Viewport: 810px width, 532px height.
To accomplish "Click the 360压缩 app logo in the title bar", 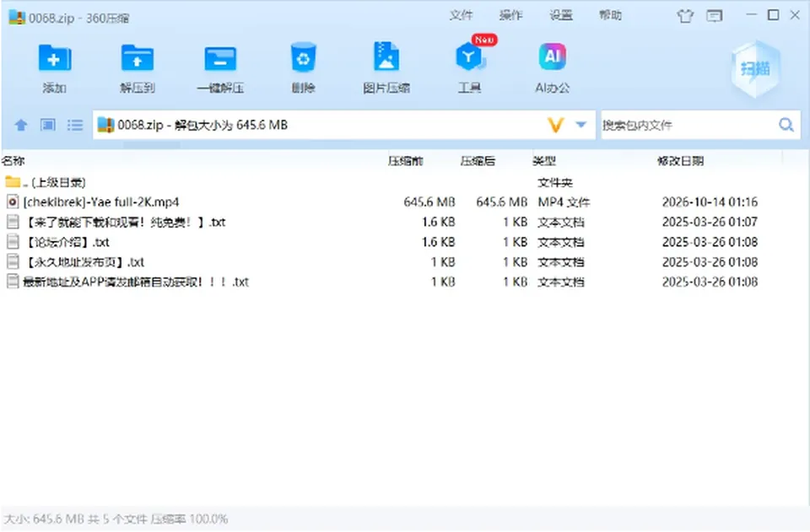I will [17, 17].
